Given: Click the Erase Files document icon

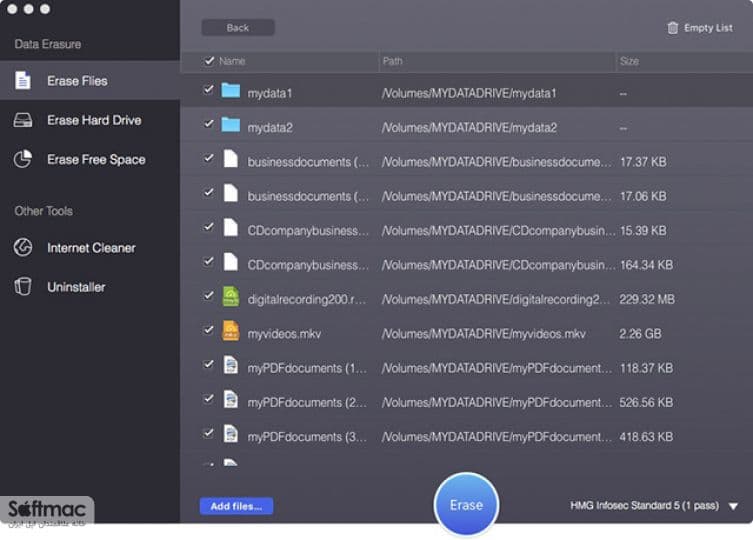Looking at the screenshot, I should click(x=23, y=81).
